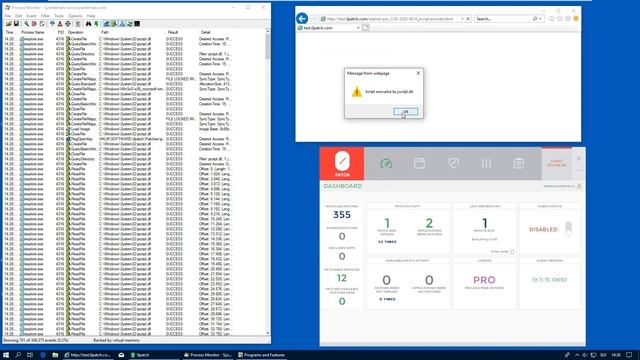Image resolution: width=640 pixels, height=360 pixels.
Task: Click the Find binoculars icon in Process Monitor
Action: pyautogui.click(x=88, y=24)
